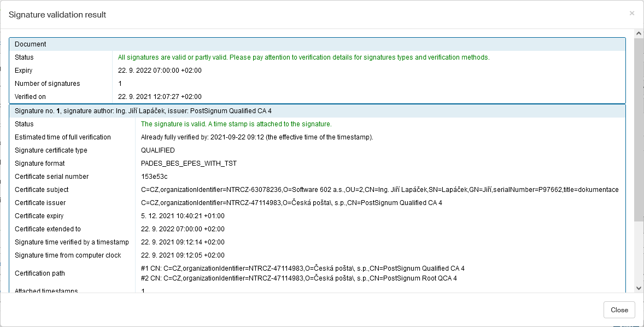Click the vertical scrollbar thumb
This screenshot has width=644, height=327.
(x=639, y=129)
